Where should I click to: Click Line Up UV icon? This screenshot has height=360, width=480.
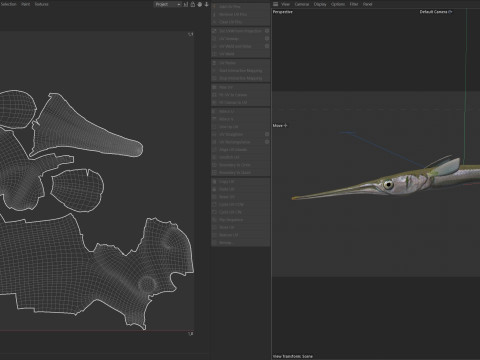click(x=215, y=127)
